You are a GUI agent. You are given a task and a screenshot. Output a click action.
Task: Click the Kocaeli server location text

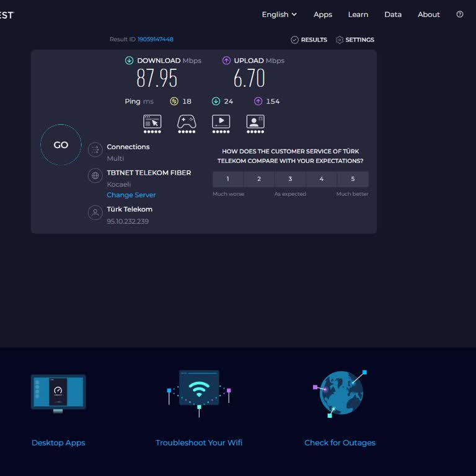point(119,184)
